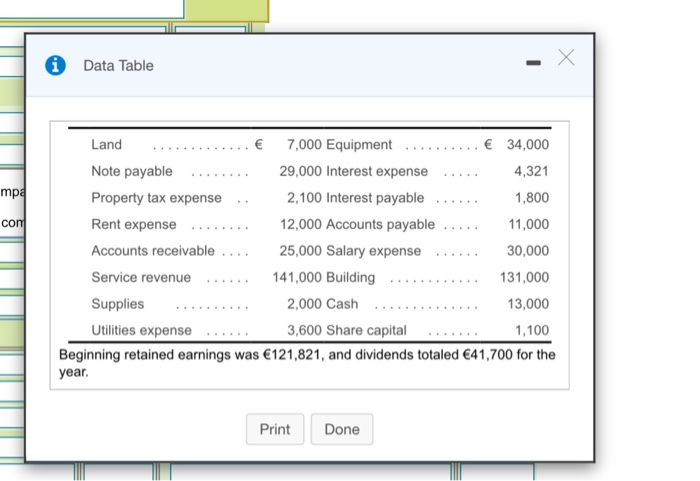Select the Rent expense label
Viewport: 700px width, 481px height.
pyautogui.click(x=133, y=224)
